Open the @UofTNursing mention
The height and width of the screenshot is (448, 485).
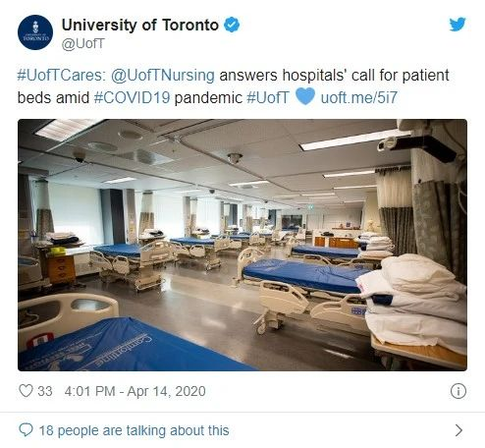pos(163,75)
